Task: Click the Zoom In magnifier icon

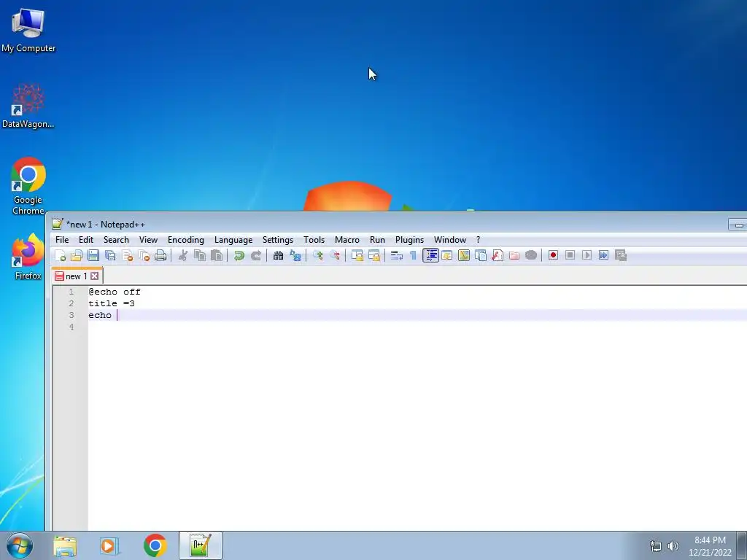Action: coord(318,256)
